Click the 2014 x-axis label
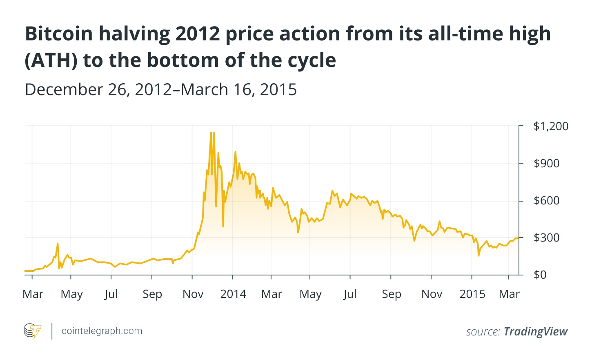This screenshot has width=592, height=364. (x=233, y=294)
